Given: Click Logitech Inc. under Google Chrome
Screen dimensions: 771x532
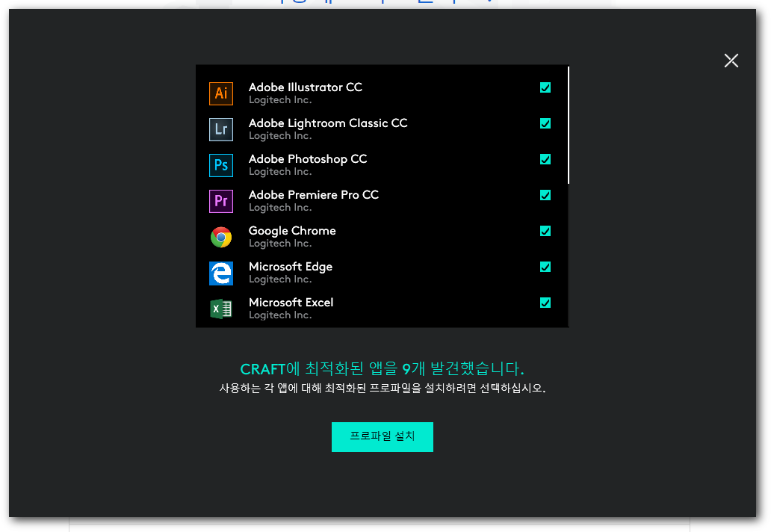Looking at the screenshot, I should click(280, 244).
